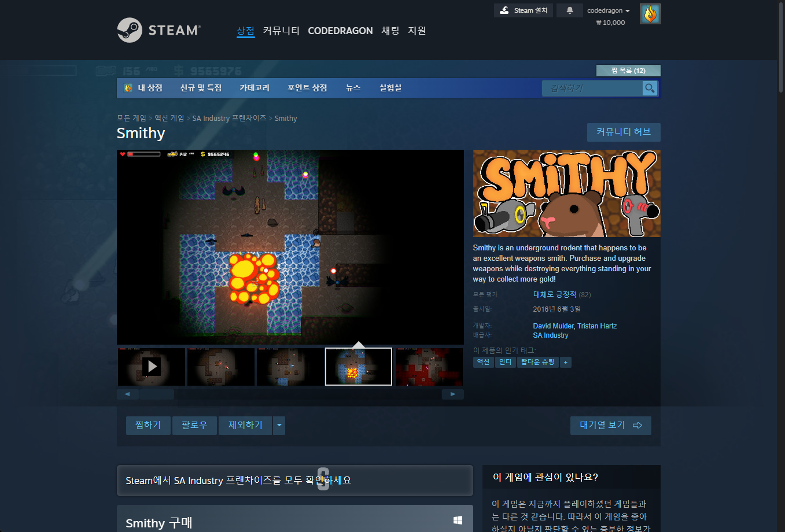Go to 모든 게임 breadcrumb
The width and height of the screenshot is (785, 532).
pyautogui.click(x=131, y=118)
